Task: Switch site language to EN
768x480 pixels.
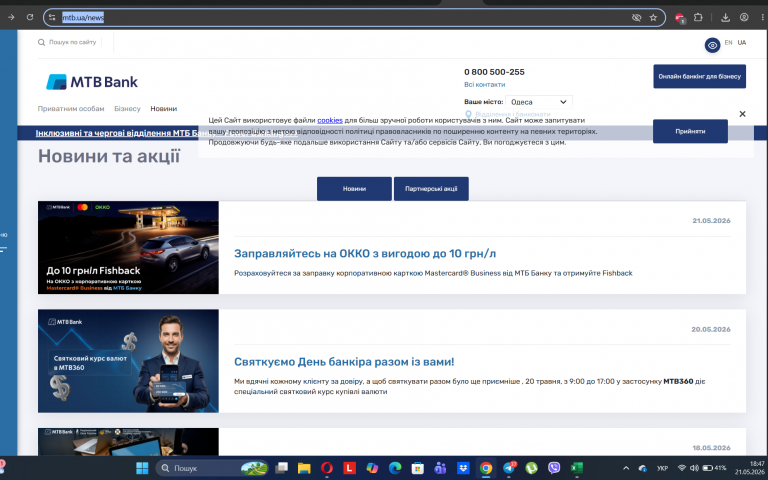Action: 728,43
